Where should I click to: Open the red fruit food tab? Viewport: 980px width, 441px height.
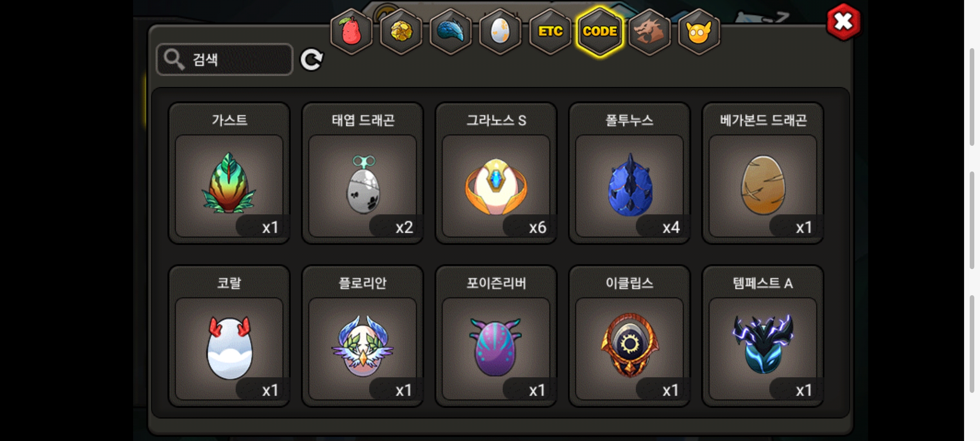(x=351, y=32)
